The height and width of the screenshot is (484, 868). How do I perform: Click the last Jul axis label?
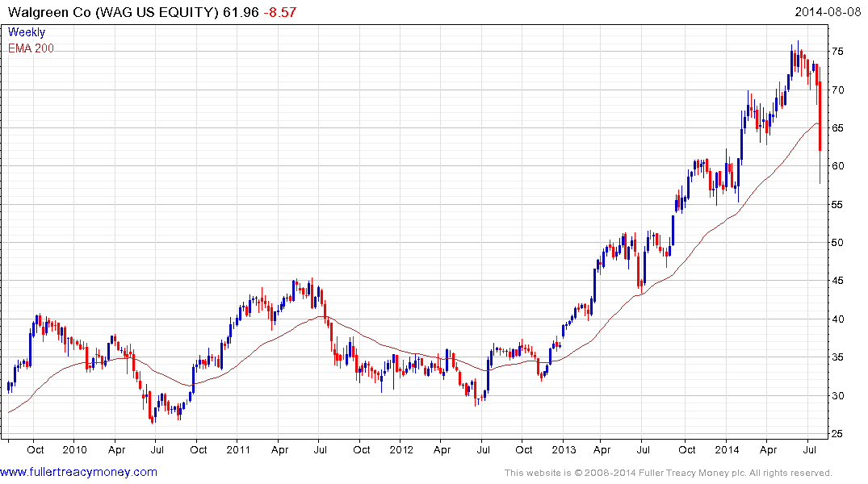810,449
